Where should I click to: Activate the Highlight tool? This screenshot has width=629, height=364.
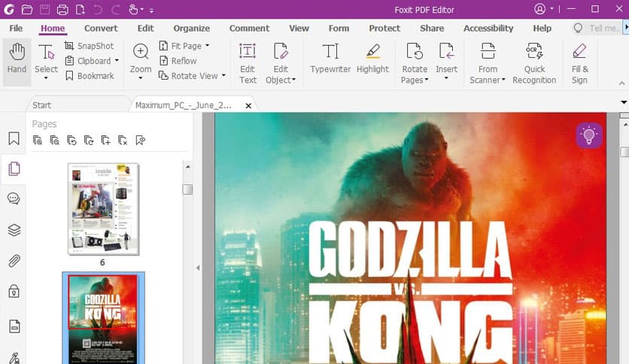(372, 59)
